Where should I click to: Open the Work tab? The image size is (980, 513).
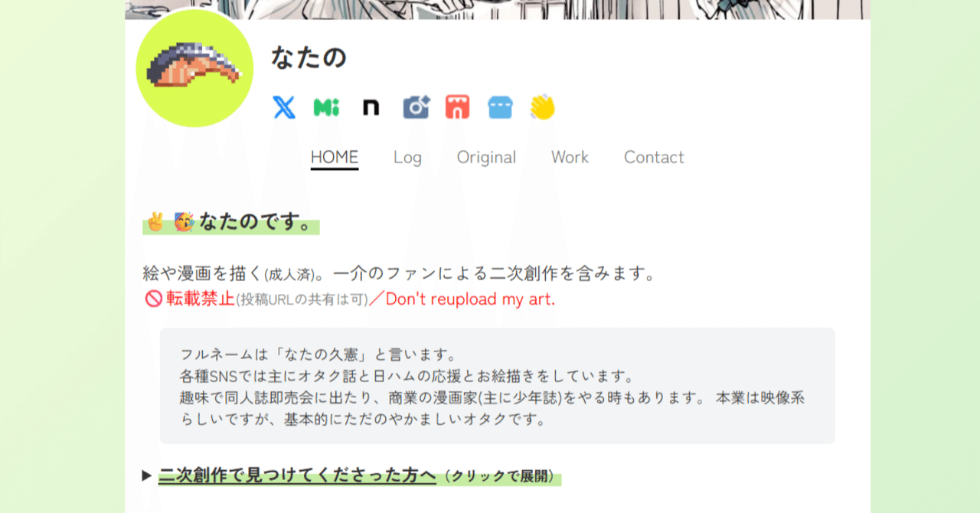570,157
